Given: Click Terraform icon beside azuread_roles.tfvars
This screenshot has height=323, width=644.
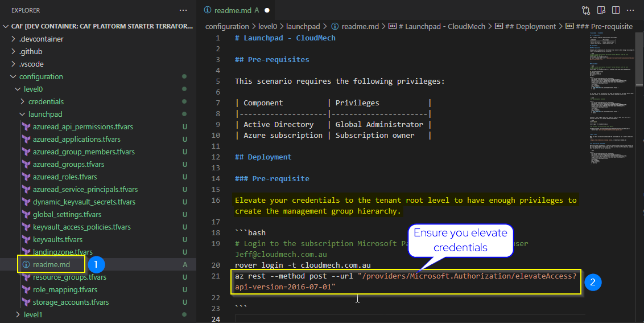Looking at the screenshot, I should (x=26, y=177).
